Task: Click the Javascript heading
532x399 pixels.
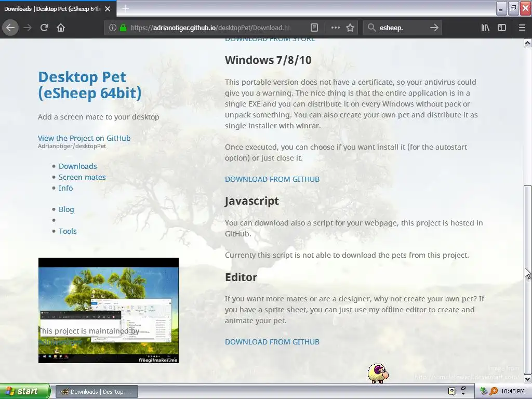Action: pyautogui.click(x=252, y=201)
